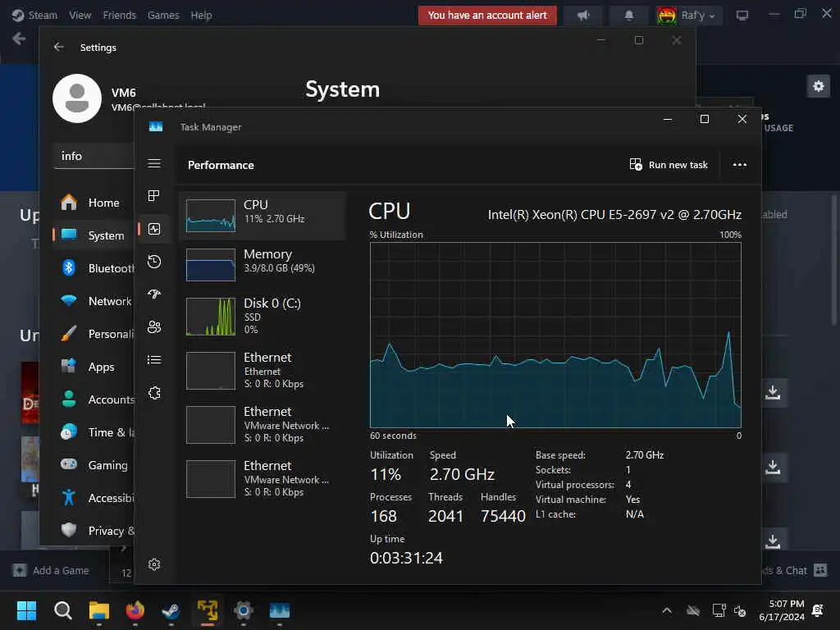This screenshot has height=630, width=840.
Task: Open System in Settings sidebar
Action: point(94,235)
